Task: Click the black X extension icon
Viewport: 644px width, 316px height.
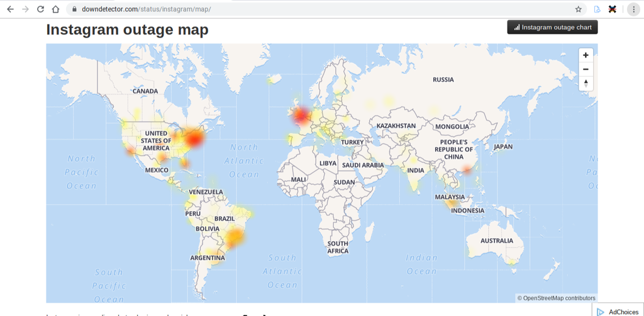Action: [612, 9]
